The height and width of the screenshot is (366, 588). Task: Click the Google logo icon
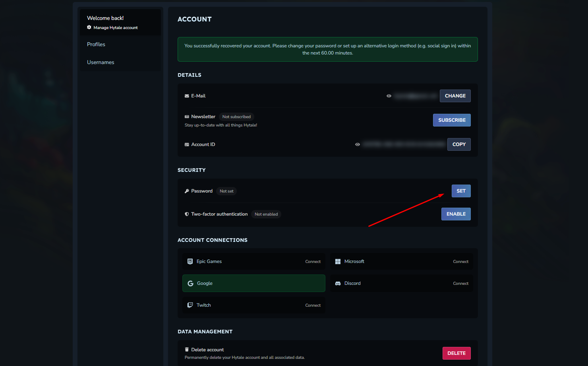[190, 283]
